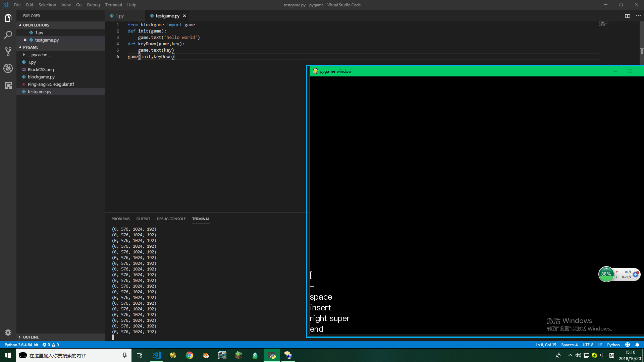Open the Go menu

point(79,5)
